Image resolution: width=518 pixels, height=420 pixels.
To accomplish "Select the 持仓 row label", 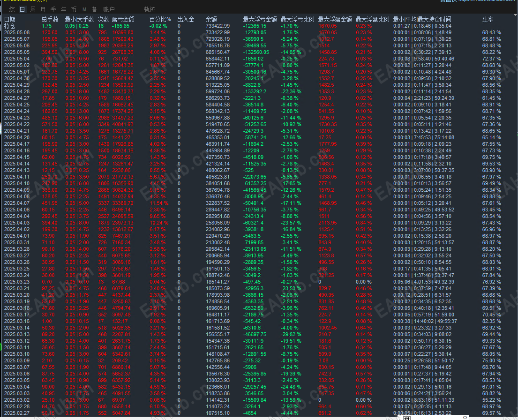I will point(9,26).
